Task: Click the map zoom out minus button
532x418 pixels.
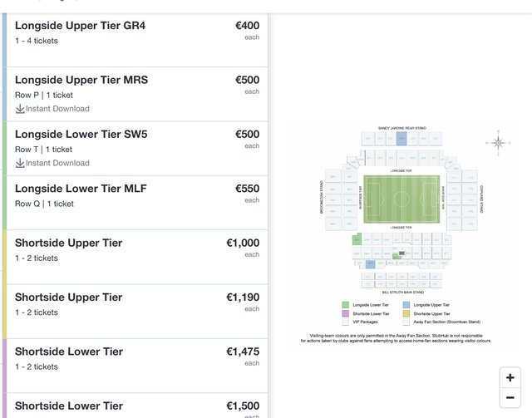Action: (x=510, y=398)
